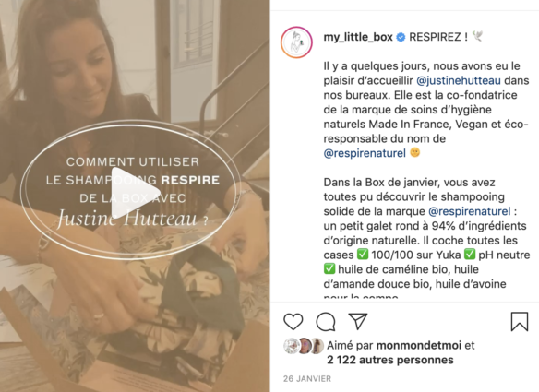Screen dimensions: 539x392
Task: Click the 26 JANVIER post date
Action: [x=307, y=378]
